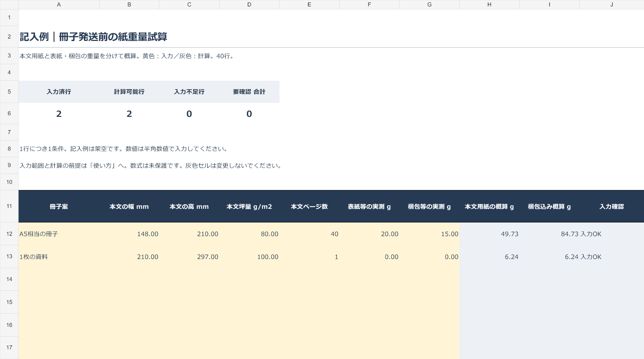The width and height of the screenshot is (644, 359).
Task: Click the note starting 入力範囲と計算の前提
Action: click(x=152, y=166)
